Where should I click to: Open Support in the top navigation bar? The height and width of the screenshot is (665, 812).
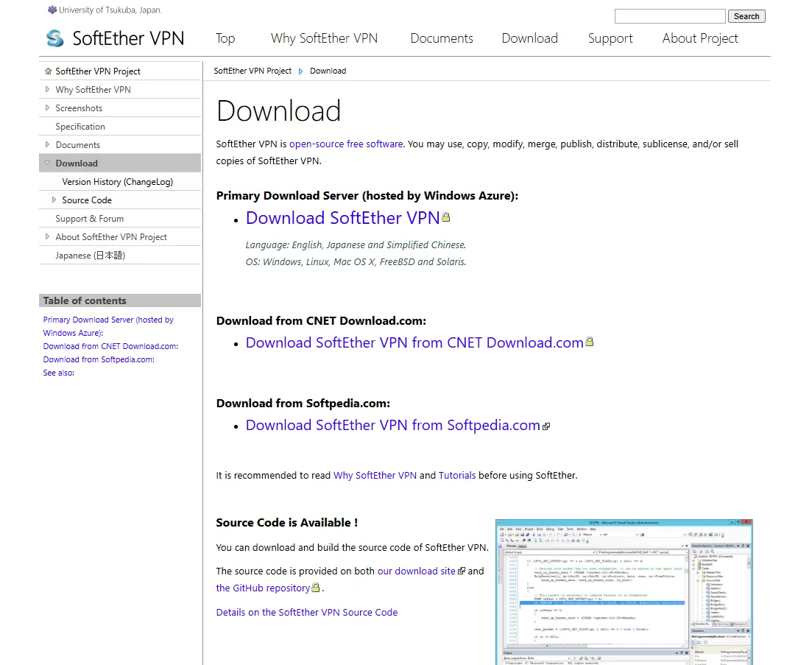(x=610, y=38)
